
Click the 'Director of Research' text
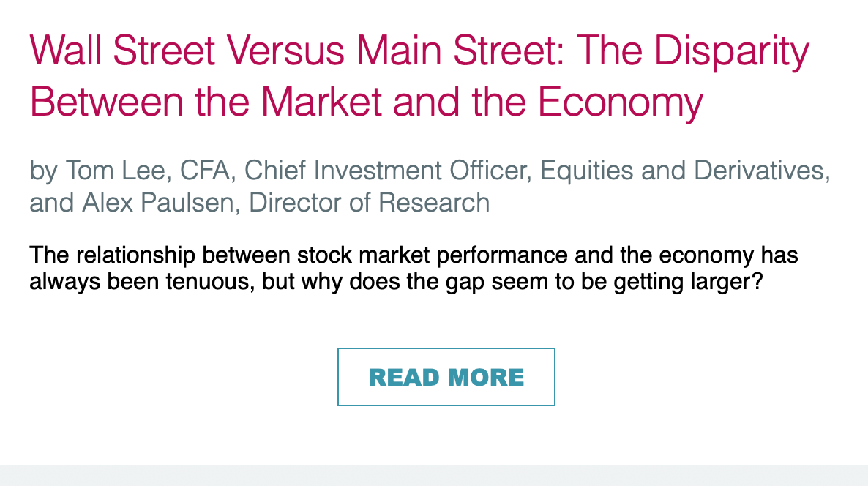tap(370, 201)
